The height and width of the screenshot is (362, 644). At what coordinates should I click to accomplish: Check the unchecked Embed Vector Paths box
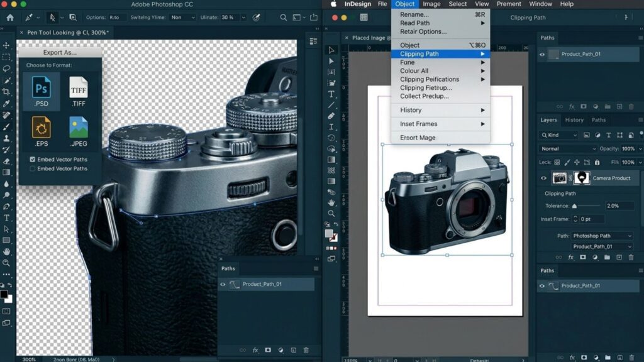click(x=33, y=168)
